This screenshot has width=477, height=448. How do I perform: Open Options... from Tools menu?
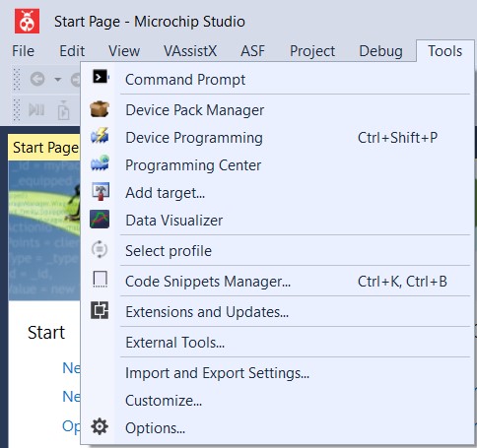pyautogui.click(x=276, y=428)
